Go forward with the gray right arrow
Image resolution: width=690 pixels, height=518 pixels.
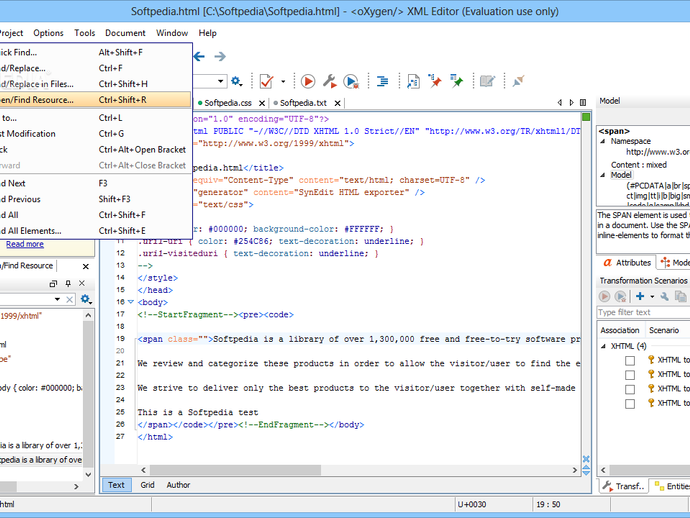click(x=220, y=56)
